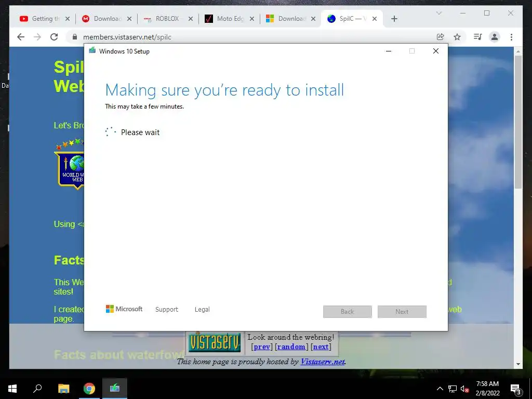View site information lock icon
Screen dimensions: 532x399
click(x=75, y=37)
